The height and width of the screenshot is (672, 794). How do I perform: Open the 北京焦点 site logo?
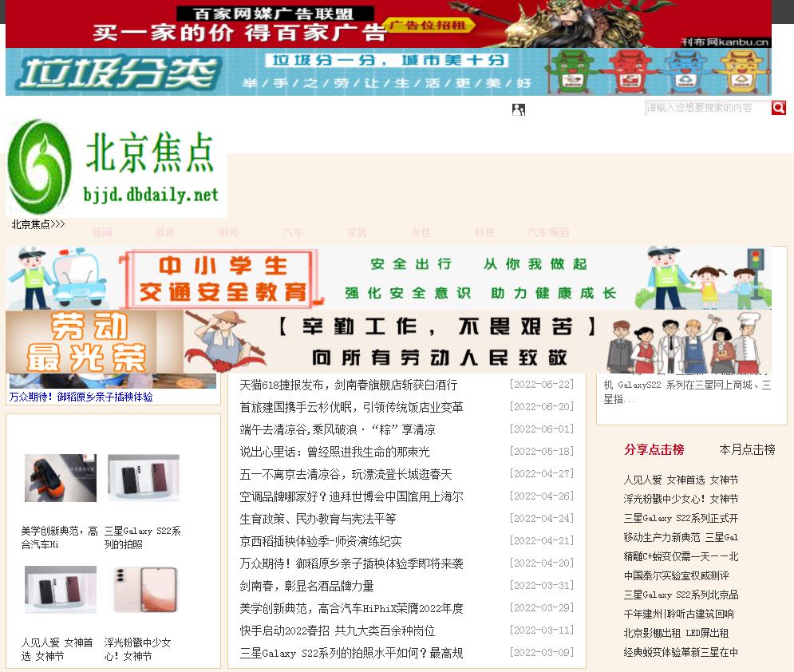(116, 168)
